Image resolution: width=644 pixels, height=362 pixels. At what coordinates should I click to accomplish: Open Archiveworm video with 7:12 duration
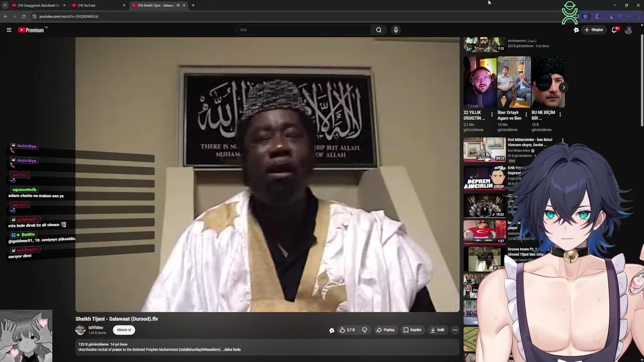coord(485,44)
